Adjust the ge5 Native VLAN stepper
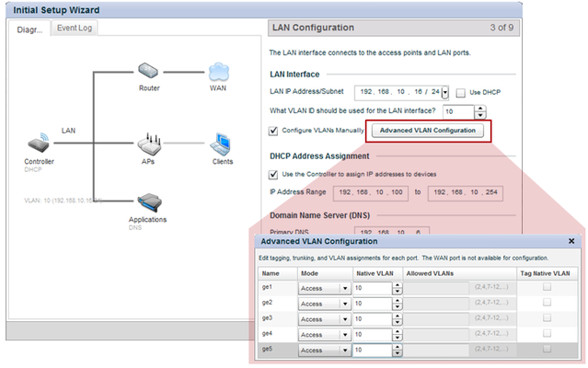This screenshot has height=368, width=588. [398, 350]
